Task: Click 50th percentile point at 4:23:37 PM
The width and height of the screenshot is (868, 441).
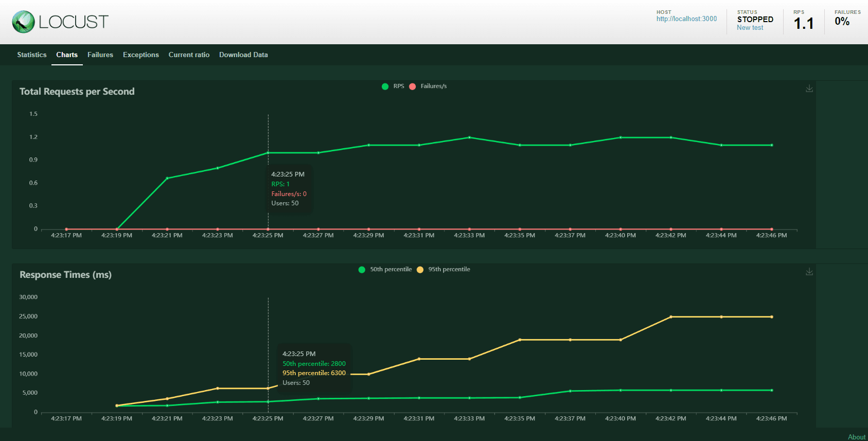Action: (x=570, y=391)
